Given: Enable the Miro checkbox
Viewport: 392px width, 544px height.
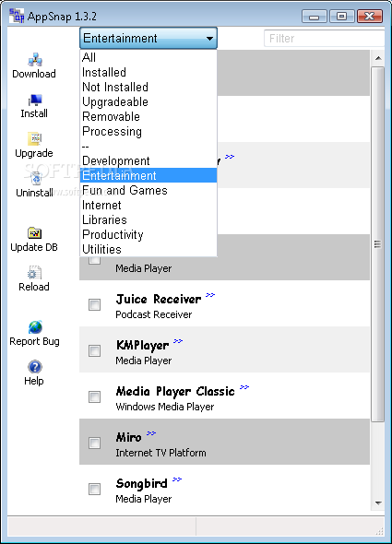Looking at the screenshot, I should click(x=94, y=443).
